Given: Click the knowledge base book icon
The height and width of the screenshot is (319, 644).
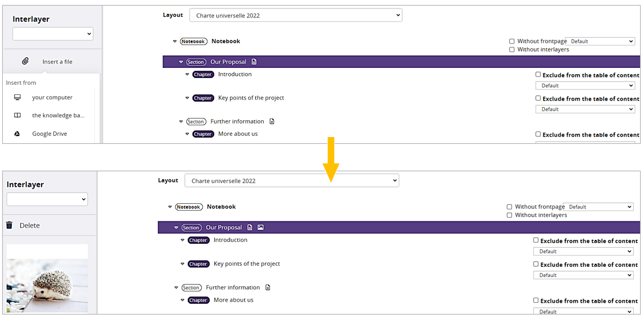Looking at the screenshot, I should click(x=17, y=115).
